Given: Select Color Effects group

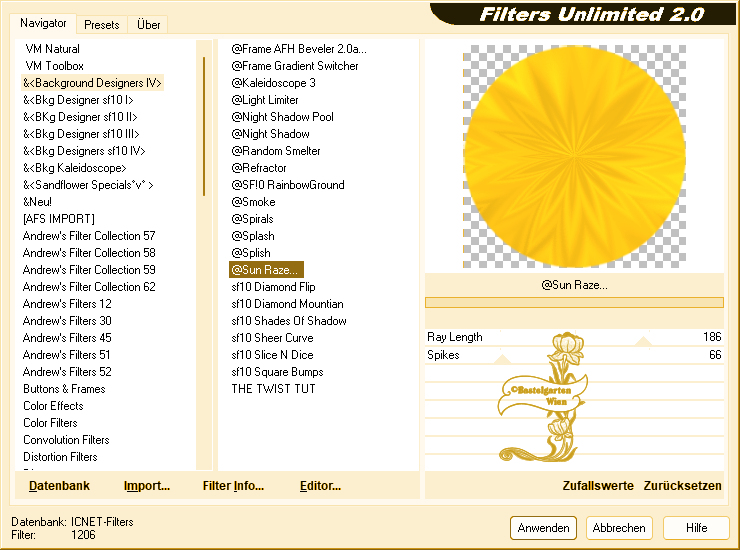Looking at the screenshot, I should point(53,406).
